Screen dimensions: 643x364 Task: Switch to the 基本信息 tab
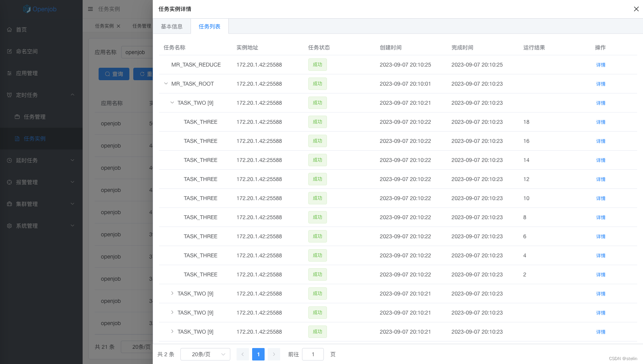(x=172, y=26)
